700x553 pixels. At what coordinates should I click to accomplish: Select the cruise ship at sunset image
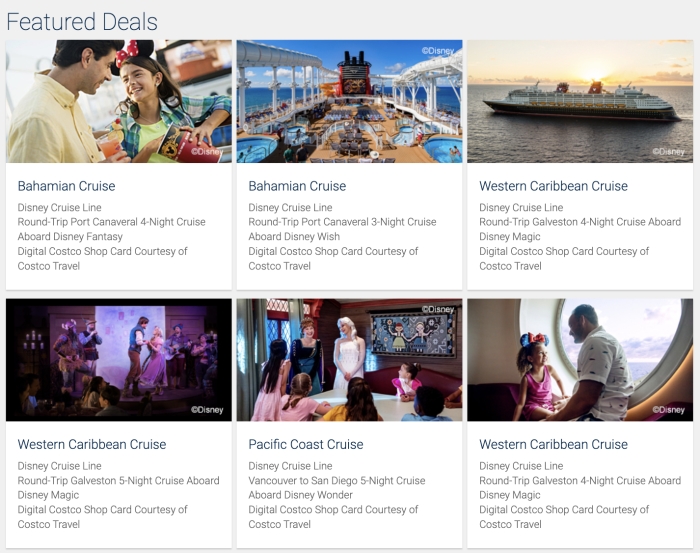point(579,101)
